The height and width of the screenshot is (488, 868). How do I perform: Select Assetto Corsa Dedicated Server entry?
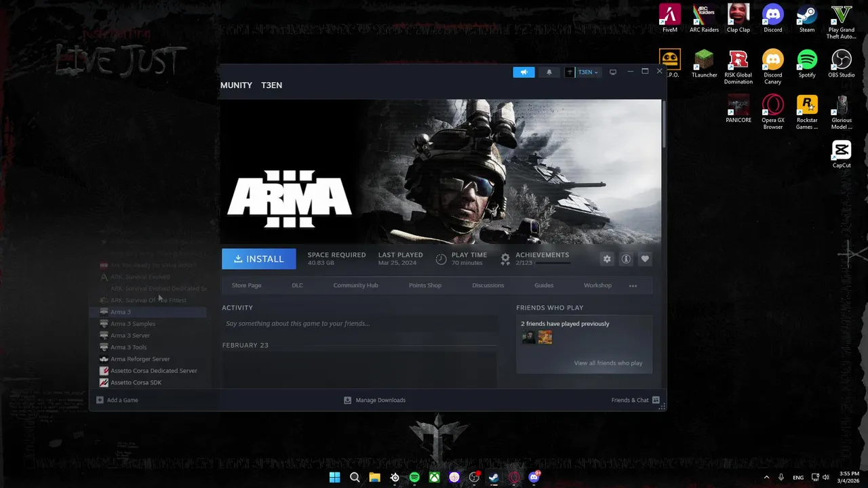pos(148,371)
